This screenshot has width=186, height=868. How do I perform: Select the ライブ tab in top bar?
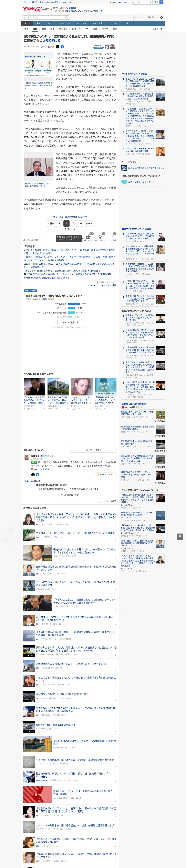click(x=49, y=24)
